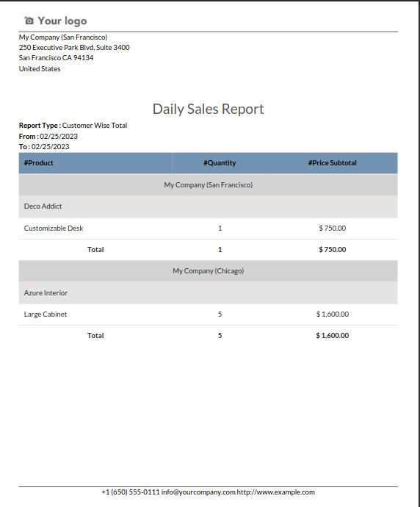Open the http://www.example.com footer link
This screenshot has width=420, height=507.
[275, 492]
